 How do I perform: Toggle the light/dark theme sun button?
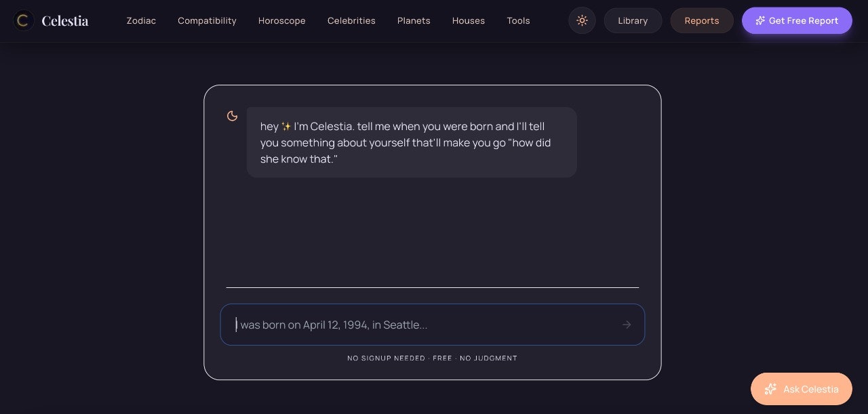[x=582, y=21]
